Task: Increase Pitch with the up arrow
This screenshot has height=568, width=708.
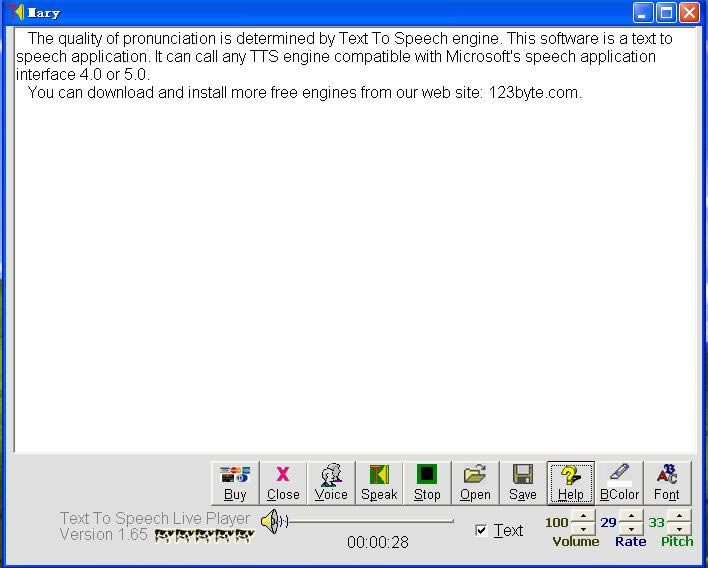Action: coord(679,516)
